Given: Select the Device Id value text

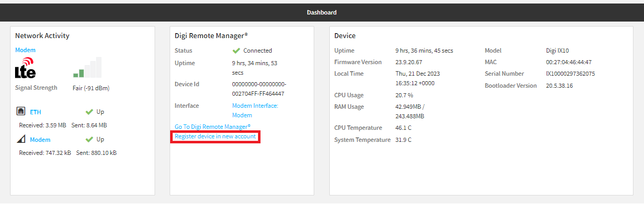Looking at the screenshot, I should (x=259, y=89).
